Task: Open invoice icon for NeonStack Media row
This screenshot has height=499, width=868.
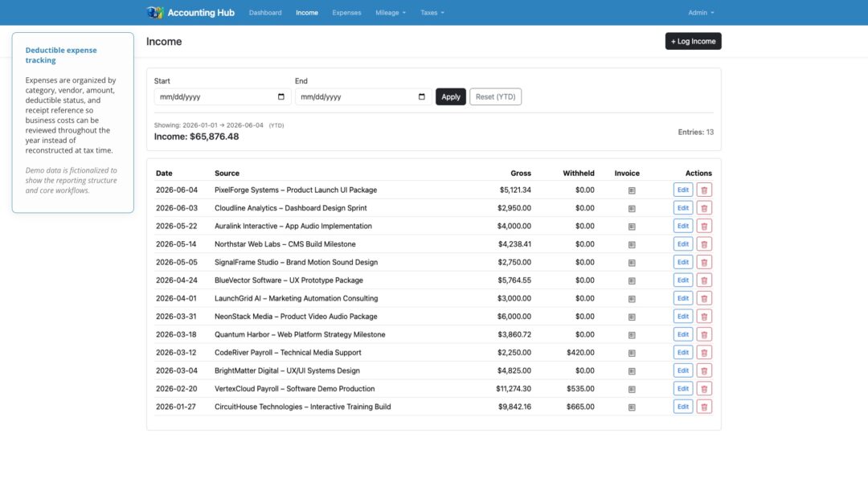Action: pos(632,317)
